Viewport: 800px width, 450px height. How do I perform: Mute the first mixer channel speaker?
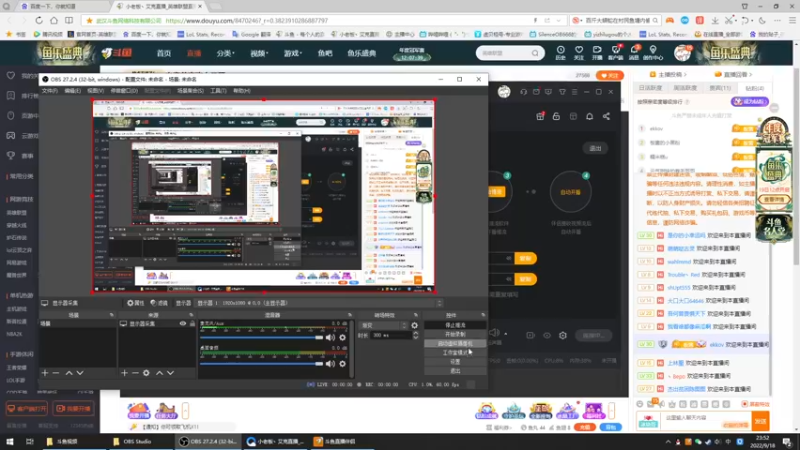click(331, 337)
